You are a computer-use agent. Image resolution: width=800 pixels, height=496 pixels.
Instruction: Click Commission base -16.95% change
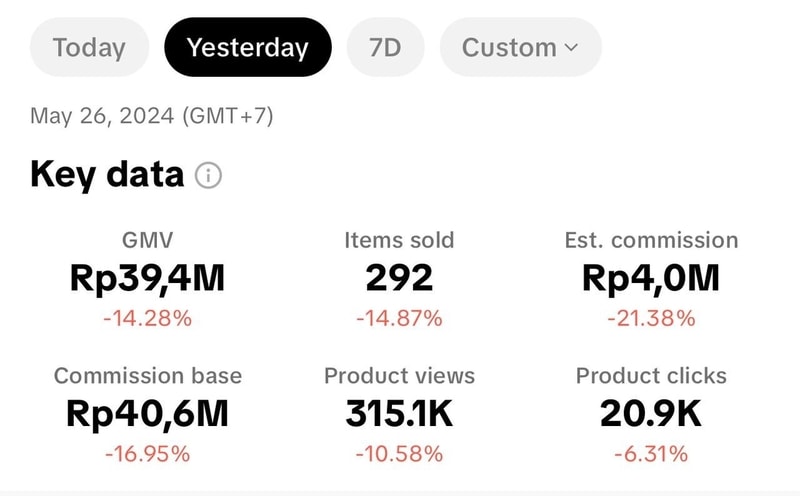(147, 454)
